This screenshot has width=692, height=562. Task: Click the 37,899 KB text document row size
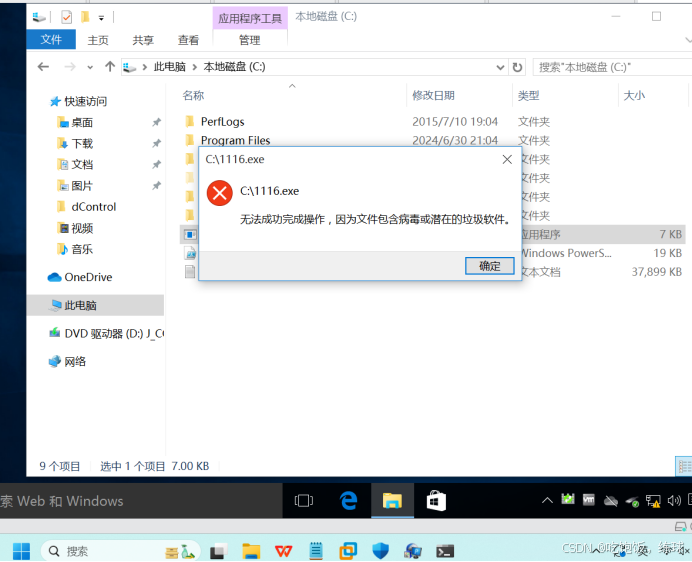[x=657, y=272]
